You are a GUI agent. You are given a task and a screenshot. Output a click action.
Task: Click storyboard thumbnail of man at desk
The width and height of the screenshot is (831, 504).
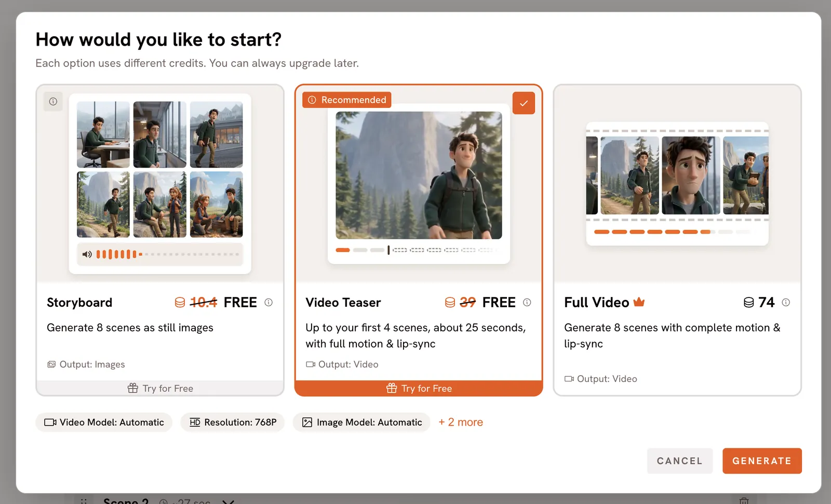point(103,134)
